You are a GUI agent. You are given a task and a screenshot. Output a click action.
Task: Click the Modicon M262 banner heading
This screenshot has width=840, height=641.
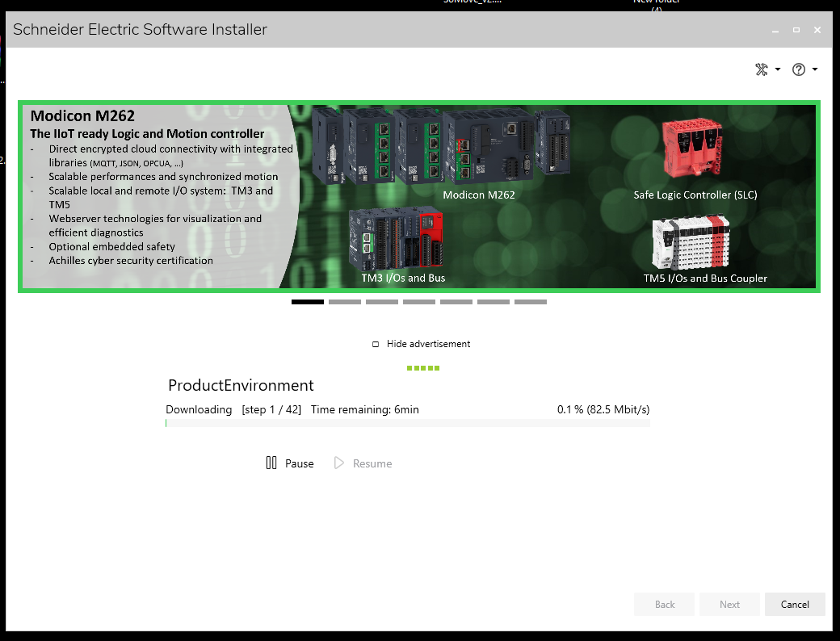[x=82, y=115]
